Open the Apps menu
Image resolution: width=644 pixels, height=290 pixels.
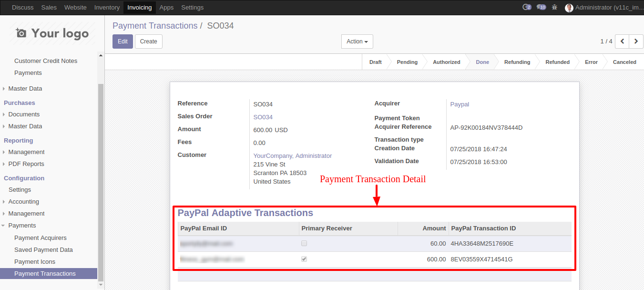point(166,7)
